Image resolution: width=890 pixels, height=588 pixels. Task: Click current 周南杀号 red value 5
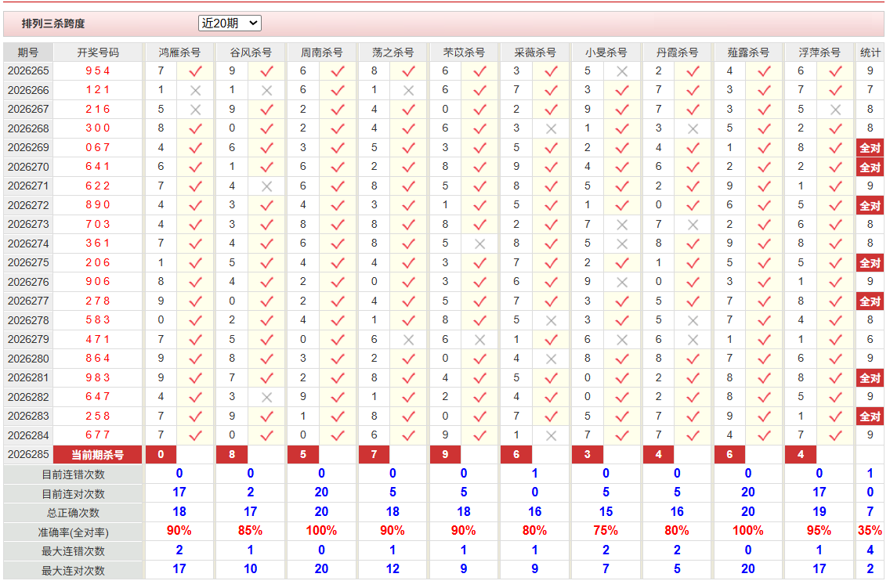click(x=303, y=454)
